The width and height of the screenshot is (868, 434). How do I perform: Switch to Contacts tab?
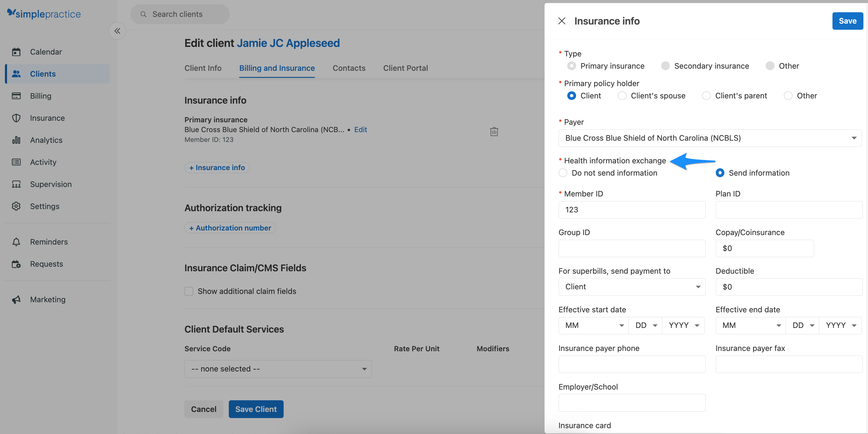point(349,68)
